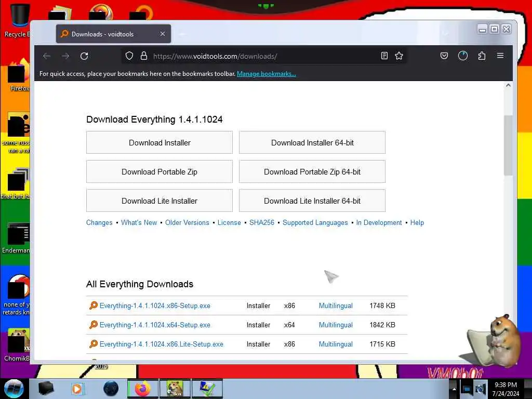
Task: Close the Downloads - voidtools tab
Action: click(x=163, y=34)
